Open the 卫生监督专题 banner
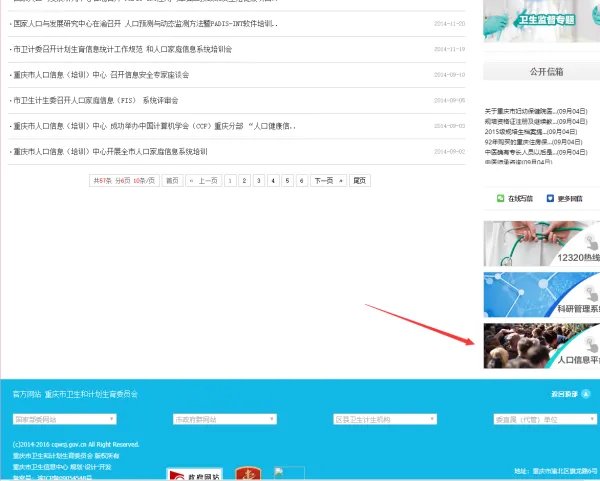600x481 pixels. [541, 21]
